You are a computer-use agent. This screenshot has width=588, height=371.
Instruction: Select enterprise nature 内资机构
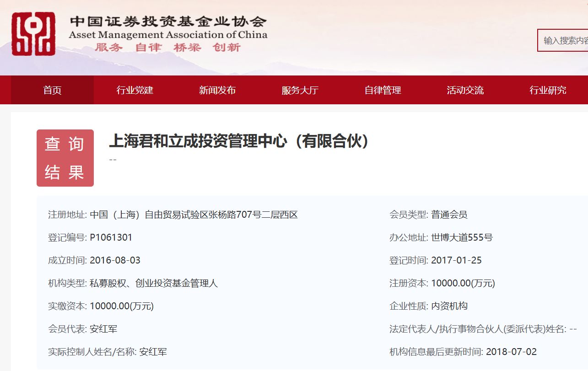[449, 306]
